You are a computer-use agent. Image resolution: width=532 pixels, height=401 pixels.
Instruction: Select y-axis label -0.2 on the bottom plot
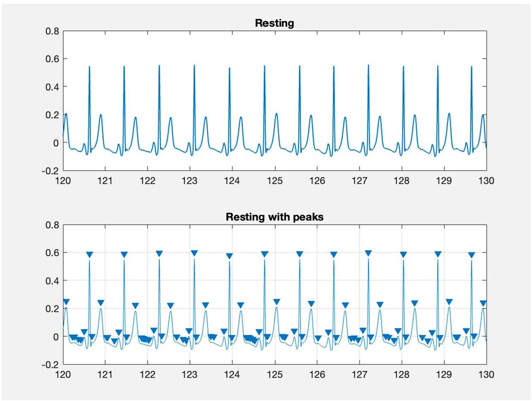[x=51, y=364]
